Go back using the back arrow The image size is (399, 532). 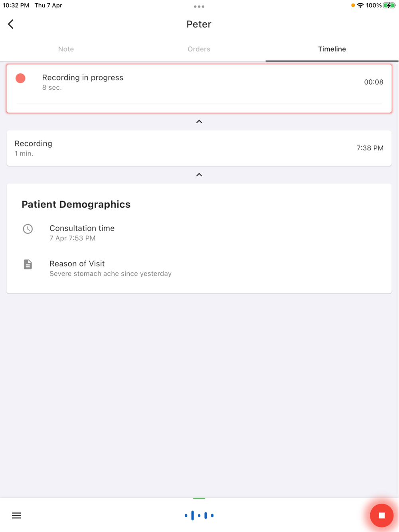tap(11, 24)
